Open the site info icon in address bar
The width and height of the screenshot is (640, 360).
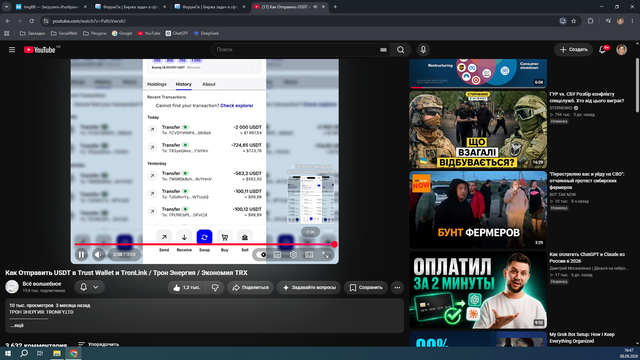[46, 21]
